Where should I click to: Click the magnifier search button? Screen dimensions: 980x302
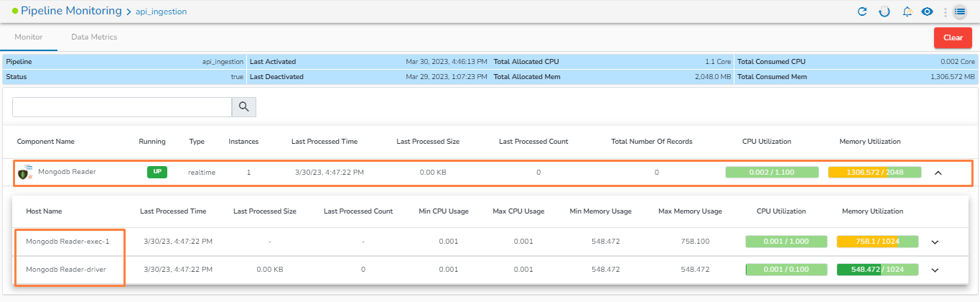(x=243, y=107)
